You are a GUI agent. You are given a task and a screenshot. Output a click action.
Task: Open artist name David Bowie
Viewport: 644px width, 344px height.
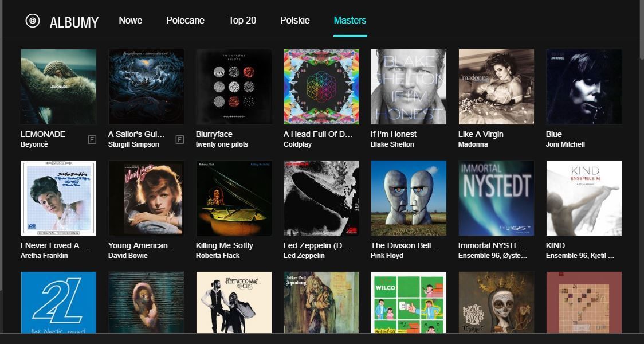128,256
